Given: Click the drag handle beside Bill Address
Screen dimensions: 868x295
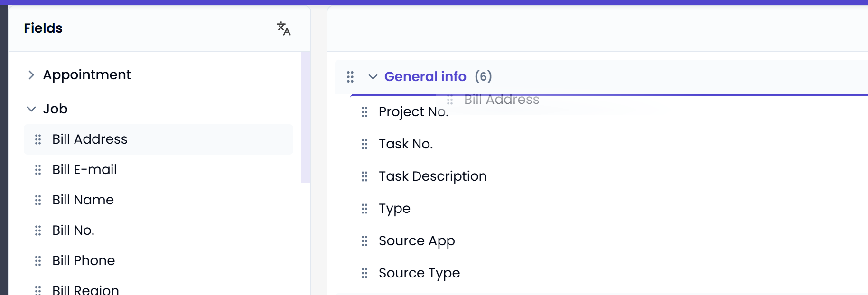Looking at the screenshot, I should point(38,139).
